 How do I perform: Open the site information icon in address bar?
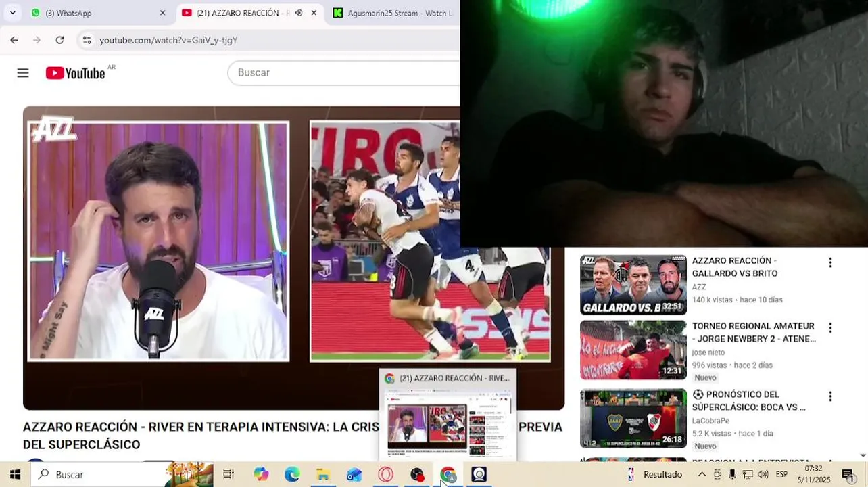point(87,40)
